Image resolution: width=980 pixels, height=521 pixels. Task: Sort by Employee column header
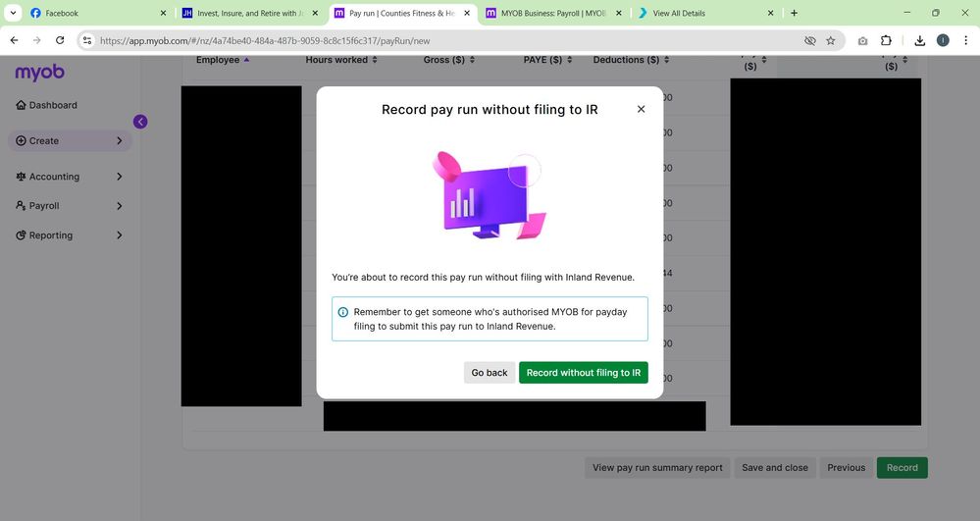[x=218, y=60]
